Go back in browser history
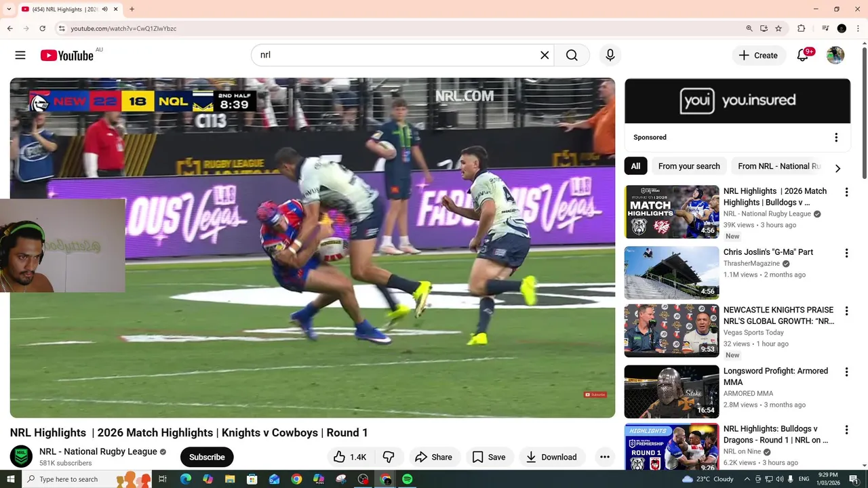The width and height of the screenshot is (868, 488). (x=10, y=28)
